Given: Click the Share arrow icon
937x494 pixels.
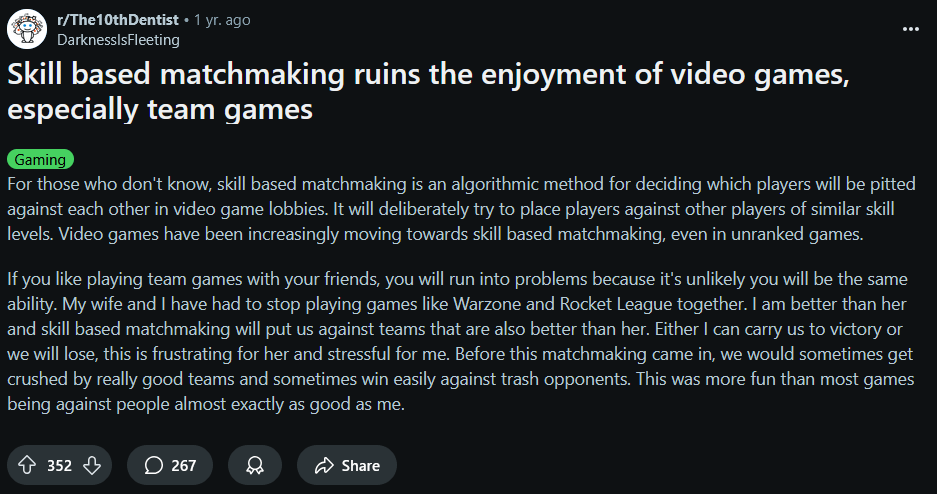Looking at the screenshot, I should [x=324, y=465].
